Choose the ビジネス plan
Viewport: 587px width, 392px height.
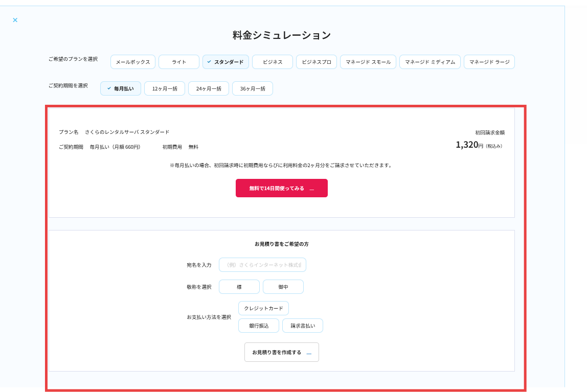coord(272,61)
